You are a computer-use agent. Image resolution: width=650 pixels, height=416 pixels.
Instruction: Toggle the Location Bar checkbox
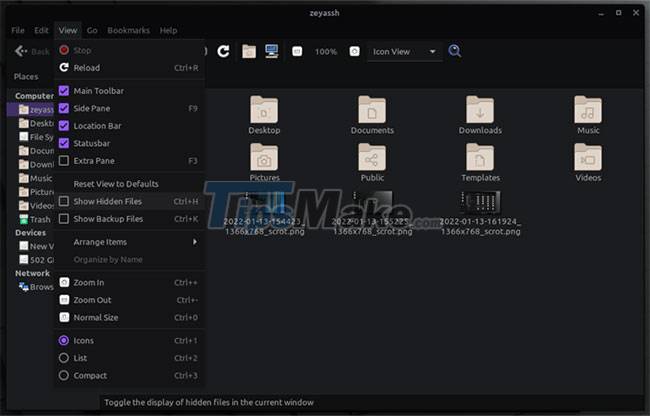pos(64,126)
